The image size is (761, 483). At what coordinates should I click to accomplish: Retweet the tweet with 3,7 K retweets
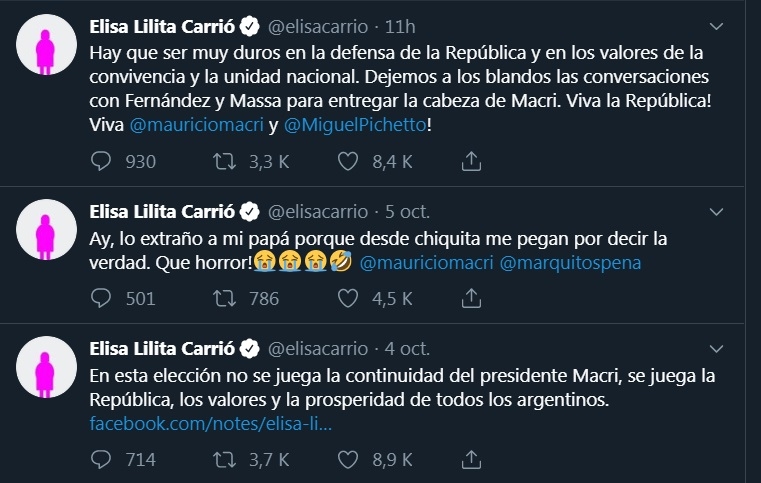point(224,459)
